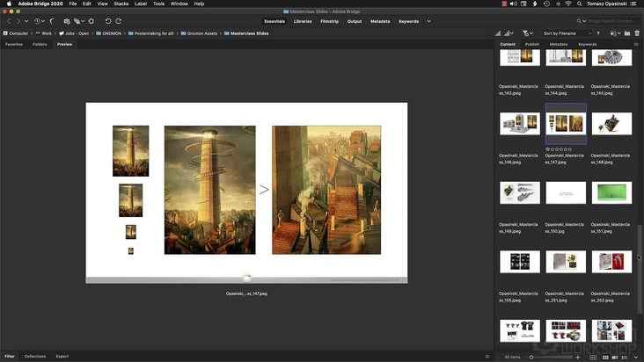The image size is (644, 362).
Task: Open the Content panel options menu icon
Action: pos(636,44)
